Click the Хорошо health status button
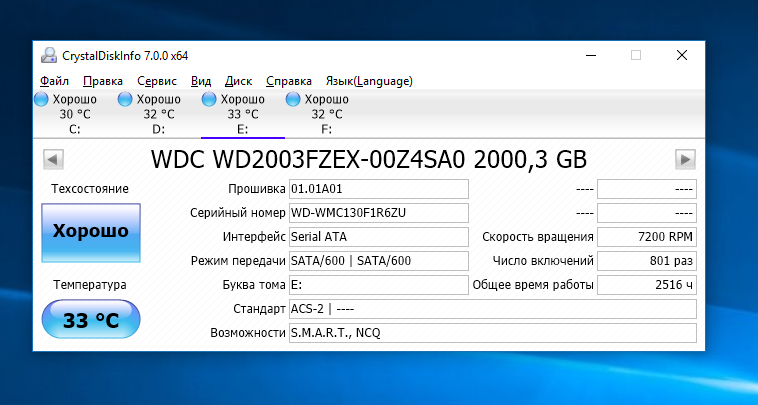This screenshot has width=758, height=405. point(91,232)
